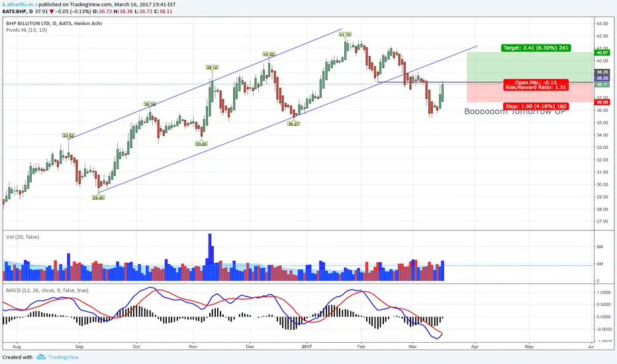Click the 8M volume axis label
This screenshot has height=364, width=617.
tap(600, 247)
